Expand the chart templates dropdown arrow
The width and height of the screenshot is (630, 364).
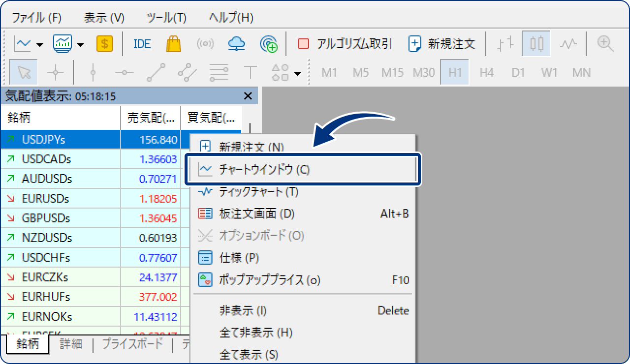coord(80,45)
